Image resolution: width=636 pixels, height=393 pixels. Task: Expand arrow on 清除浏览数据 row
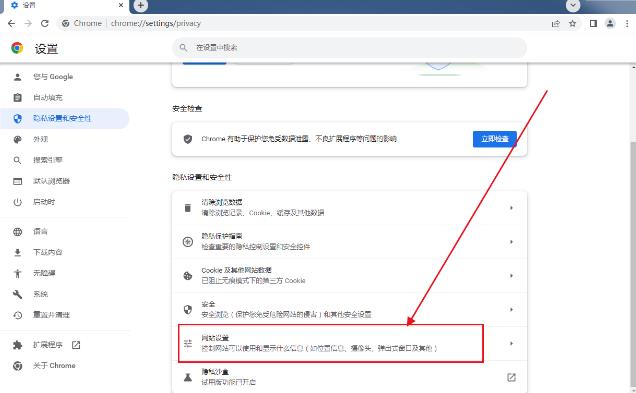pyautogui.click(x=511, y=208)
